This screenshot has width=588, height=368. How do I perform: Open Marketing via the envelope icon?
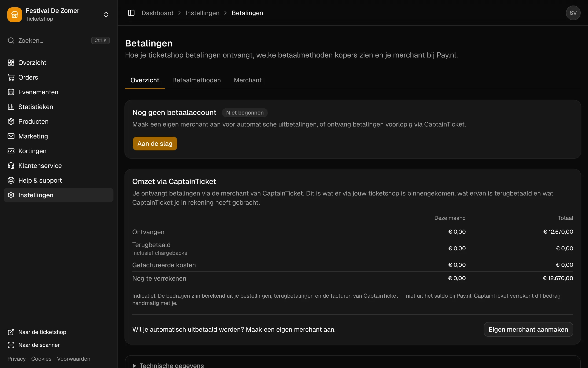point(11,136)
